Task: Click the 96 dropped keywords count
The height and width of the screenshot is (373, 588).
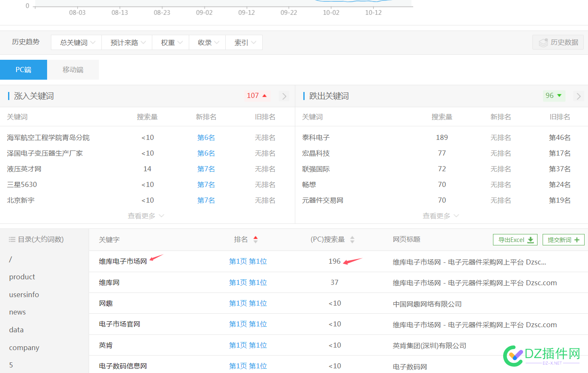Action: [x=554, y=96]
